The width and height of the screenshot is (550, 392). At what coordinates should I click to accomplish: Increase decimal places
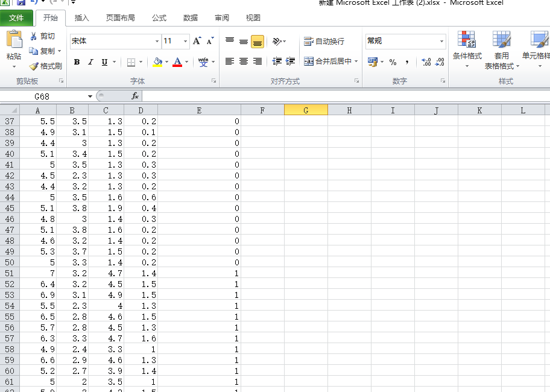[426, 62]
